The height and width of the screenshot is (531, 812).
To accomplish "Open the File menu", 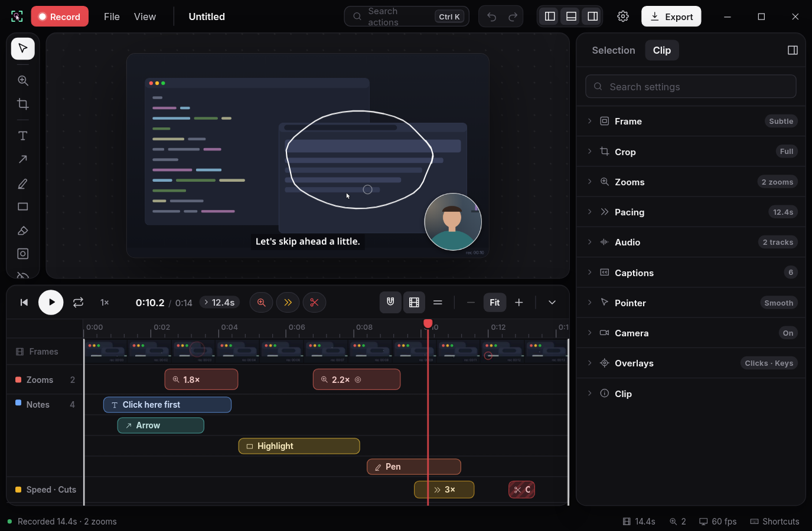I will pyautogui.click(x=112, y=17).
